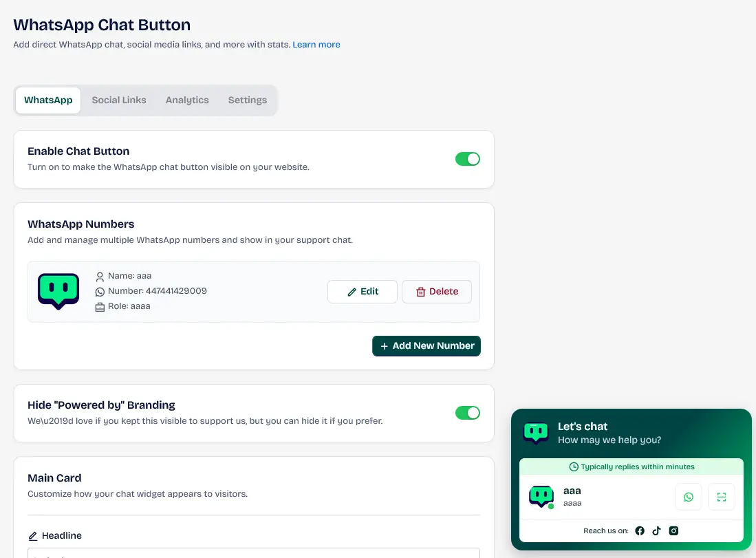This screenshot has width=756, height=558.
Task: Click 'Name: aaa' text
Action: tap(130, 276)
